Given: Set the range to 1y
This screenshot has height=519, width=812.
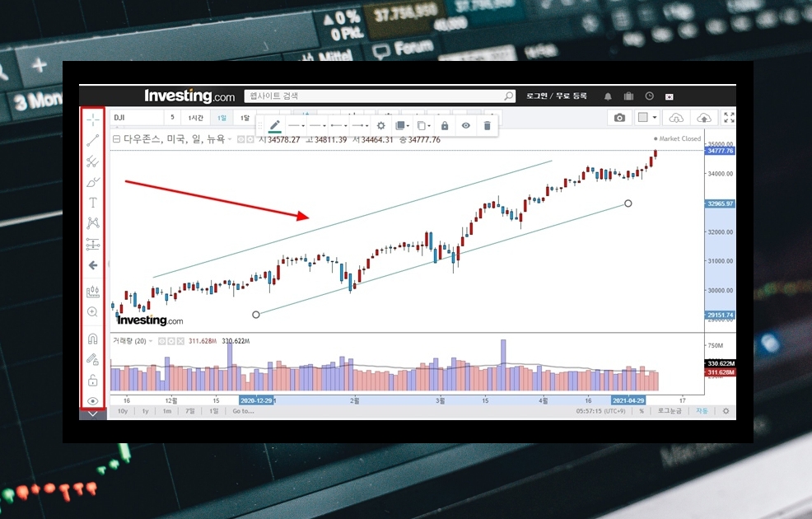Looking at the screenshot, I should pyautogui.click(x=146, y=411).
